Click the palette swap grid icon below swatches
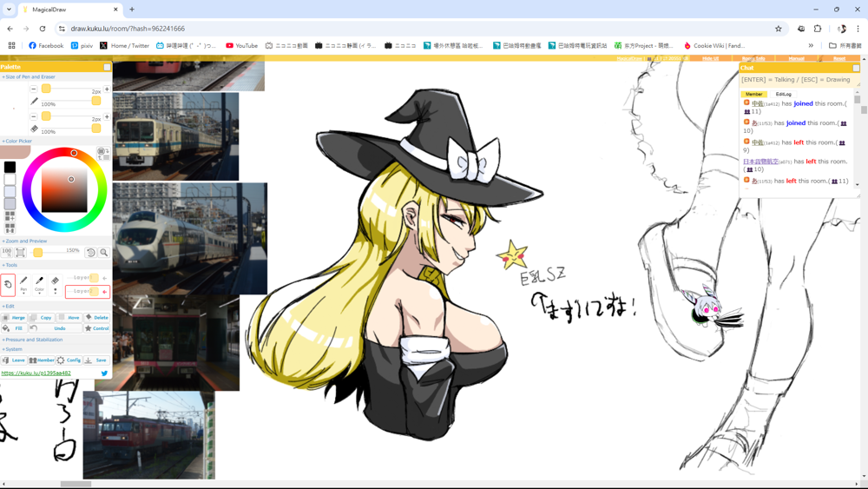This screenshot has height=489, width=868. (x=10, y=228)
